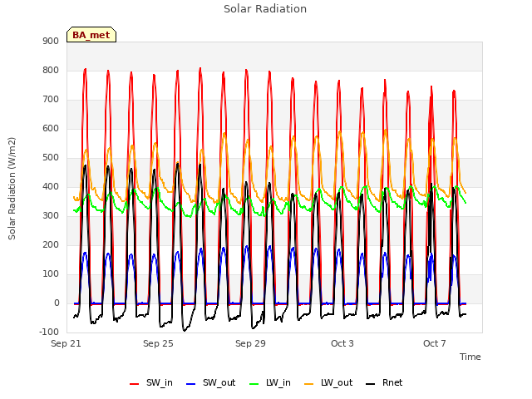
Task: Click the blue SW_out legend swatch
Action: point(191,384)
